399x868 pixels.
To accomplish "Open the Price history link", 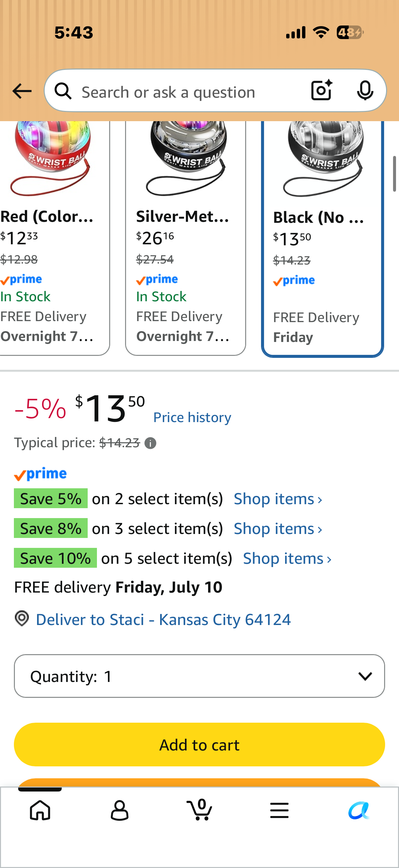I will pyautogui.click(x=192, y=417).
